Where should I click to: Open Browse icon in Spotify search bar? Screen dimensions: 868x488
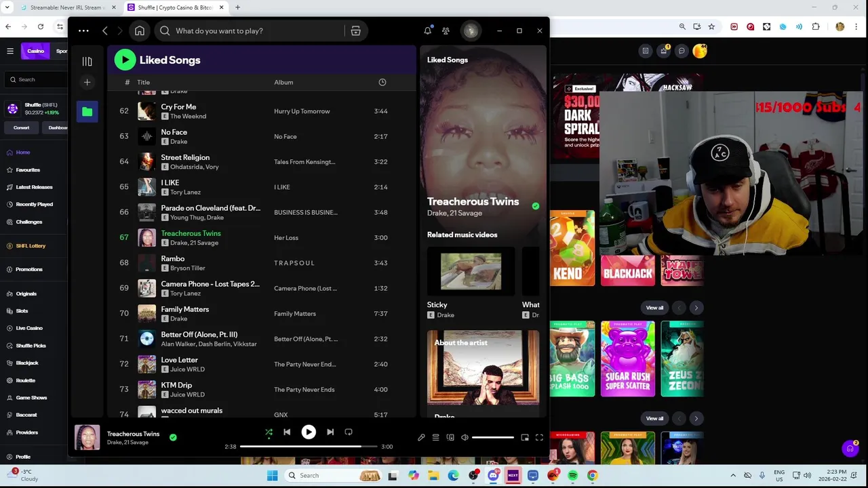[355, 30]
